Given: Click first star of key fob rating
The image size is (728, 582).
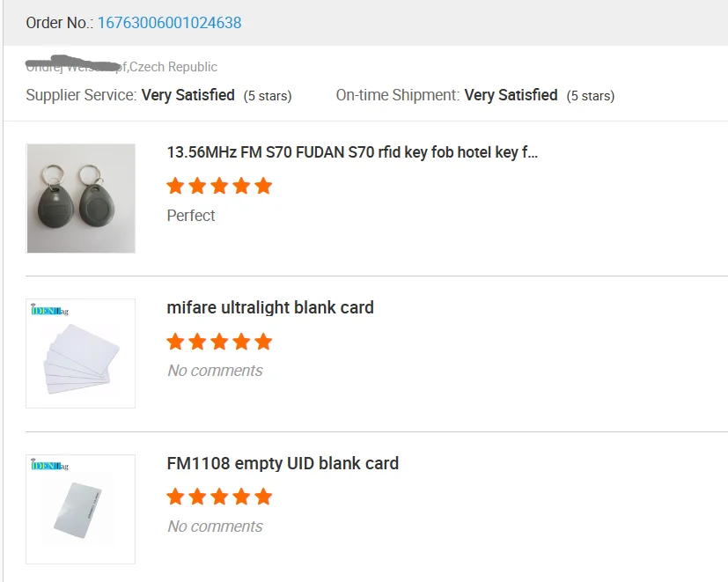Looking at the screenshot, I should [x=175, y=186].
